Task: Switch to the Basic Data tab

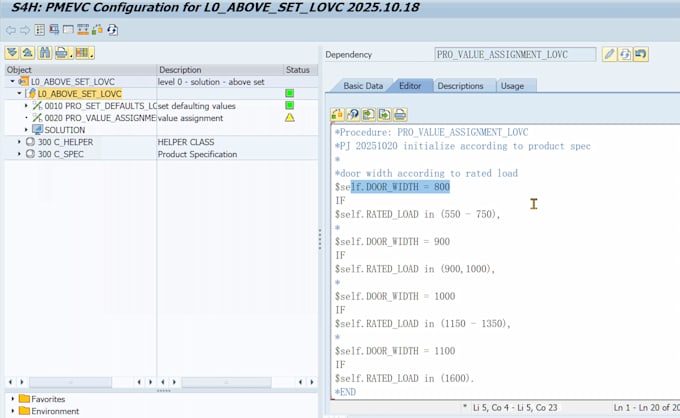Action: pos(363,86)
